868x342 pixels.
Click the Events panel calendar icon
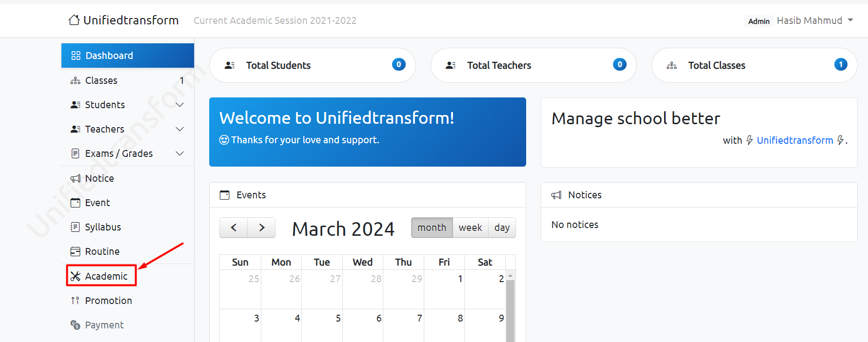(x=225, y=195)
